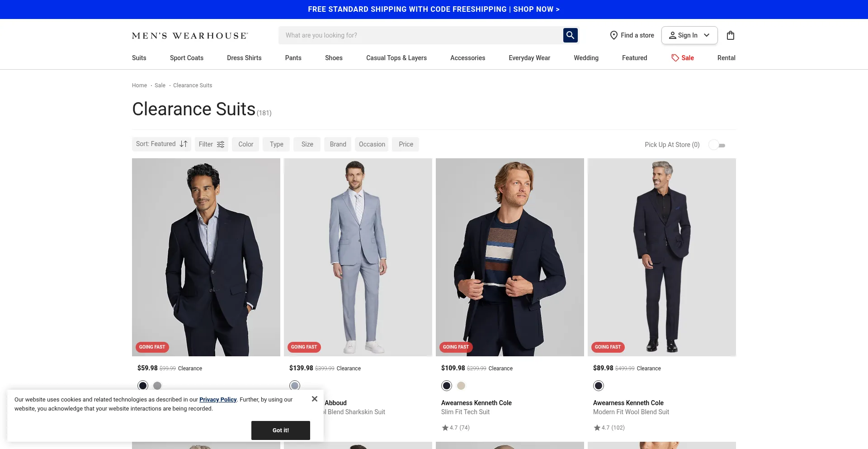This screenshot has width=868, height=449.
Task: Open the Brand filter dropdown
Action: 338,144
